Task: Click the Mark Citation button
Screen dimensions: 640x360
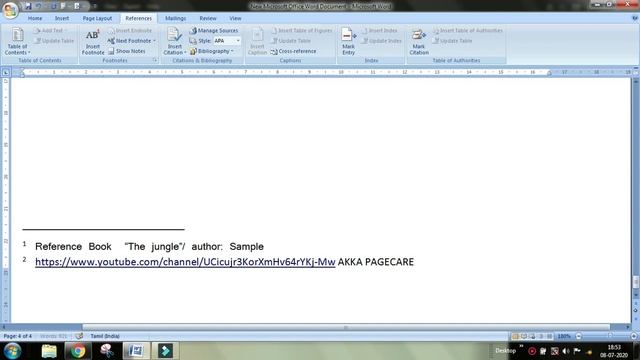Action: tap(419, 42)
